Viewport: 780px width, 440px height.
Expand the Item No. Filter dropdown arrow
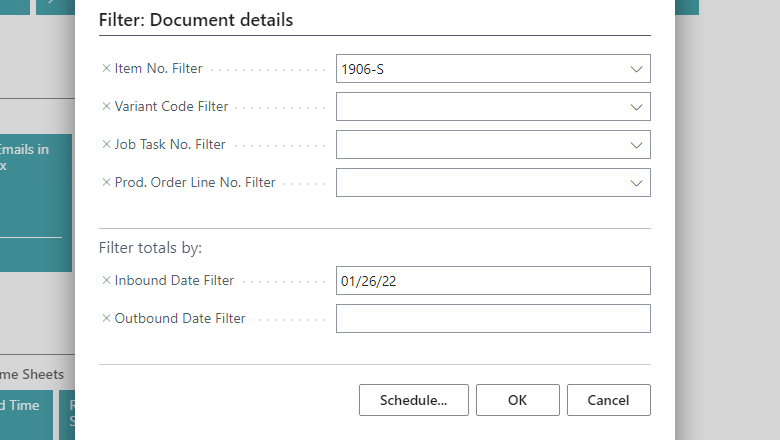[x=636, y=69]
